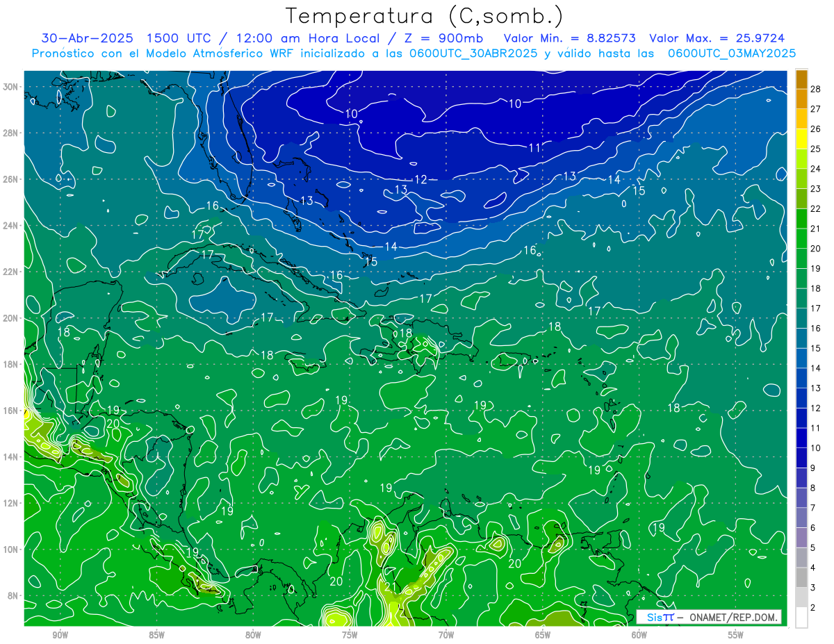
Task: Click gray legend swatch between 3 and 4
Action: pos(801,578)
